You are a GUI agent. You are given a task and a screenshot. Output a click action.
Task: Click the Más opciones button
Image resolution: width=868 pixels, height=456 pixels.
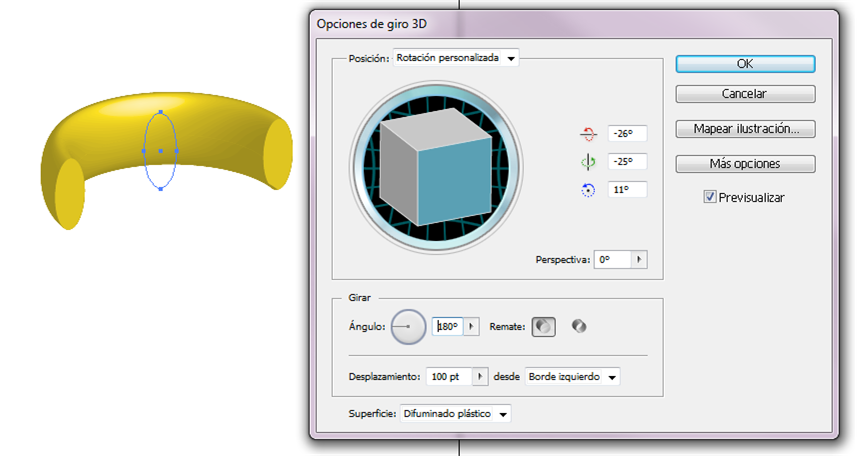pyautogui.click(x=745, y=164)
